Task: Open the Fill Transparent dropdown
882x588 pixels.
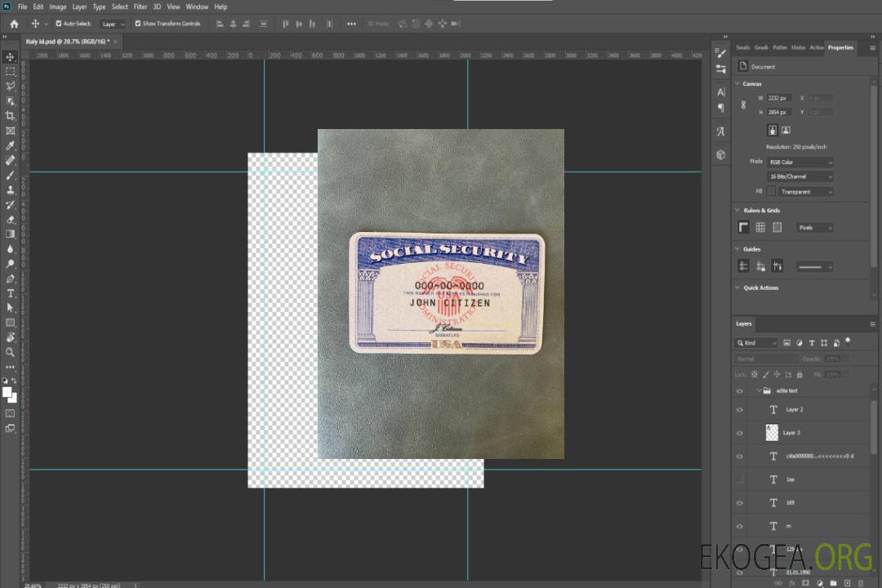Action: 805,192
